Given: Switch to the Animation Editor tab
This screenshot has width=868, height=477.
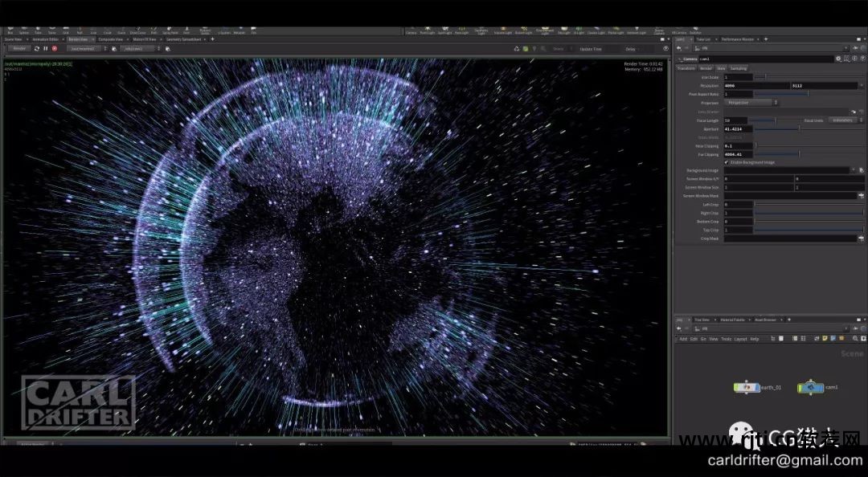Looking at the screenshot, I should click(x=45, y=40).
